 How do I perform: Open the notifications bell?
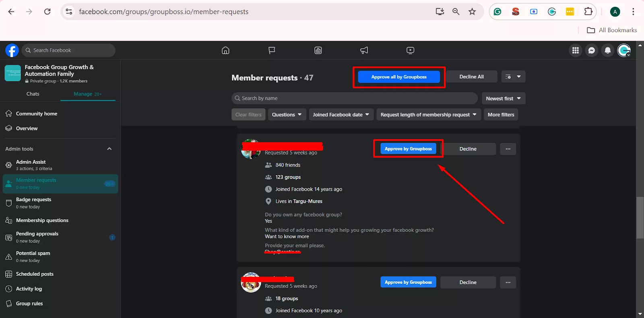tap(608, 50)
